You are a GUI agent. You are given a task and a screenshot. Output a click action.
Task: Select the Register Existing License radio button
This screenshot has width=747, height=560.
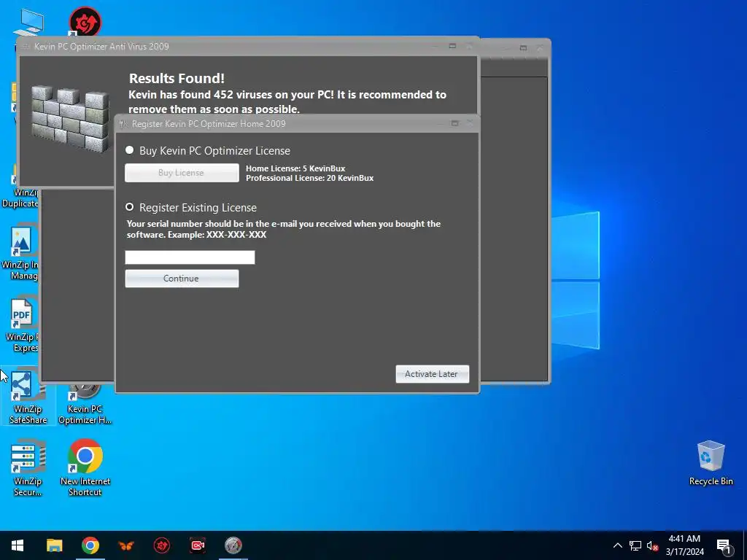pos(129,206)
